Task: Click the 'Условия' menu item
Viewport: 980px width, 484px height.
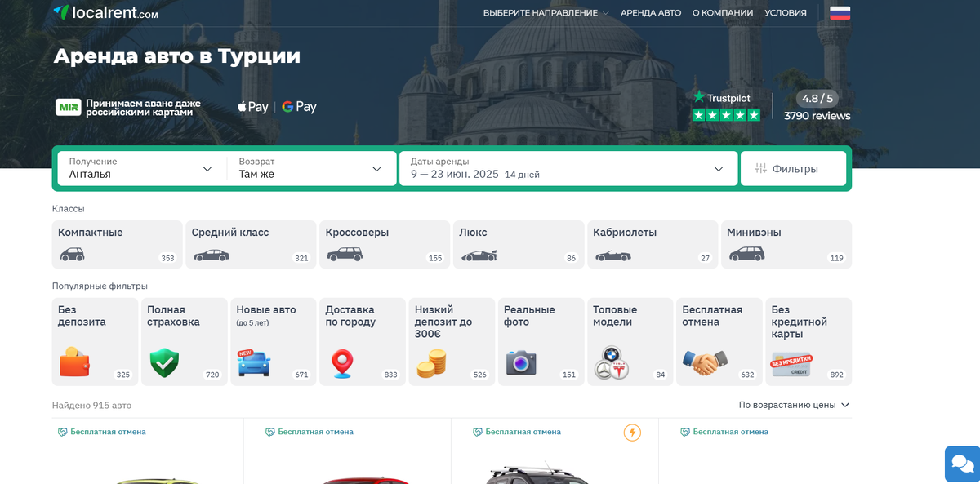Action: pos(786,12)
